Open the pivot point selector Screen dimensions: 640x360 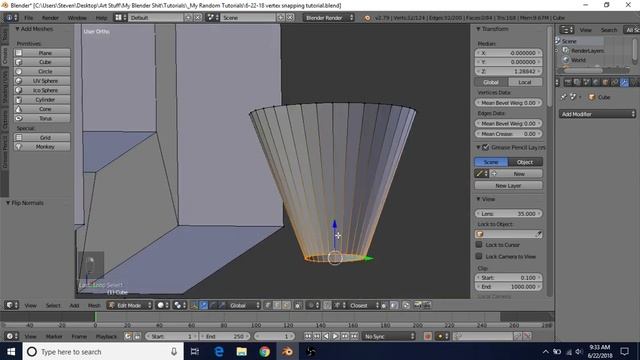[x=179, y=305]
